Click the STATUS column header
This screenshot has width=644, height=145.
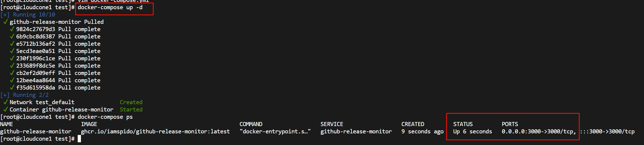pos(463,124)
